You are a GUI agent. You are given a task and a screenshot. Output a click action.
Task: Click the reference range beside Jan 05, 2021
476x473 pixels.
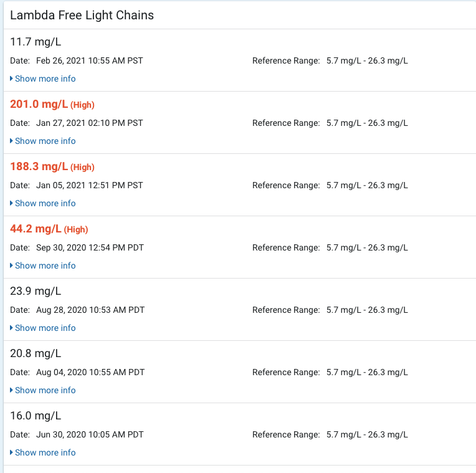point(367,185)
